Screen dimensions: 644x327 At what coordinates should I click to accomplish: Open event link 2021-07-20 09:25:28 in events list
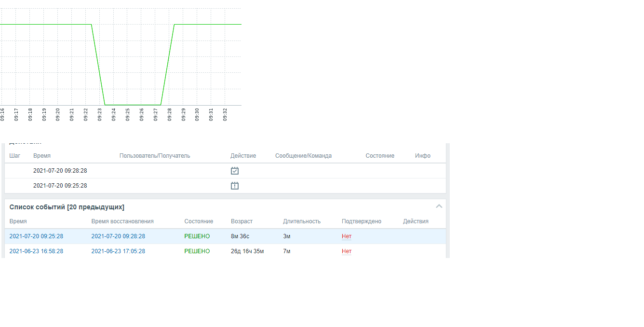(x=36, y=236)
